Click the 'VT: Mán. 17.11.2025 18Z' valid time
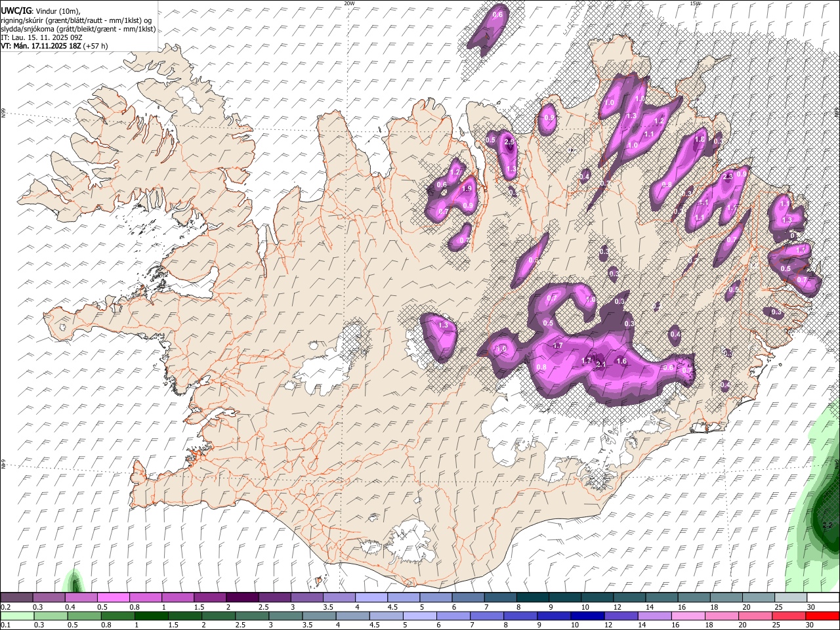The image size is (840, 630). point(41,46)
